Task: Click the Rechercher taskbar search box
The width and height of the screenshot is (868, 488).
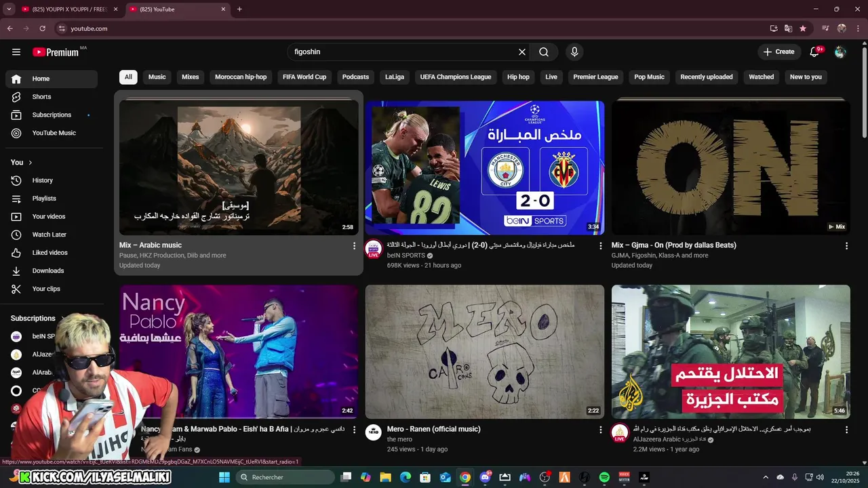Action: click(285, 477)
